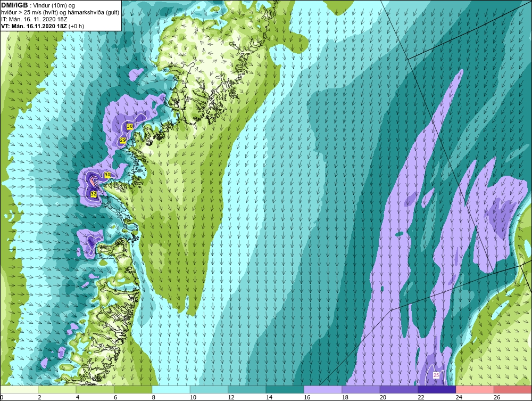Click the 8–10 m/s light cyan legend swatch
The image size is (532, 401).
pyautogui.click(x=171, y=389)
